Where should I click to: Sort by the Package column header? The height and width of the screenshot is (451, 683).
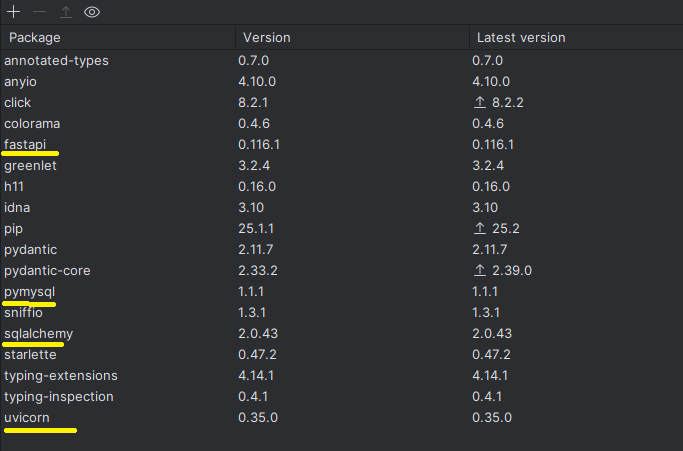click(35, 38)
